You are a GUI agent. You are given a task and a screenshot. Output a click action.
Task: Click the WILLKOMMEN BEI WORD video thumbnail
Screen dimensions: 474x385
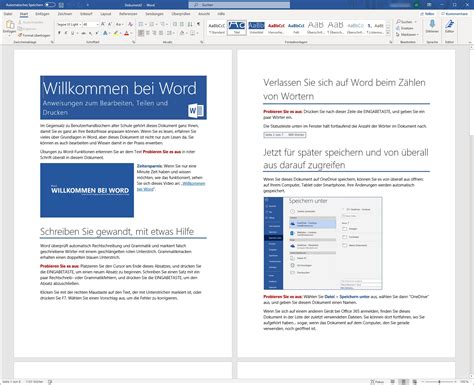pos(87,190)
